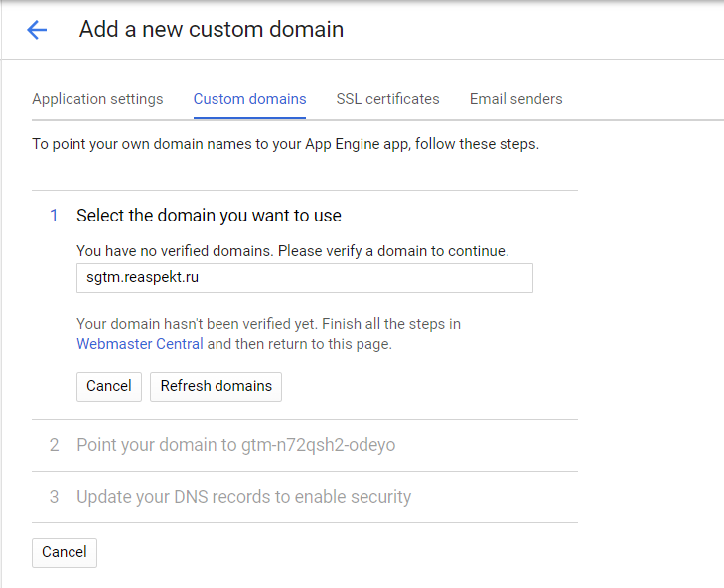
Task: Click the Refresh domains button
Action: (216, 386)
